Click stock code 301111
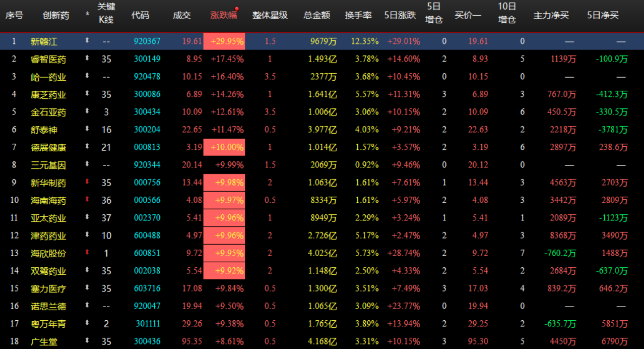 (x=147, y=324)
